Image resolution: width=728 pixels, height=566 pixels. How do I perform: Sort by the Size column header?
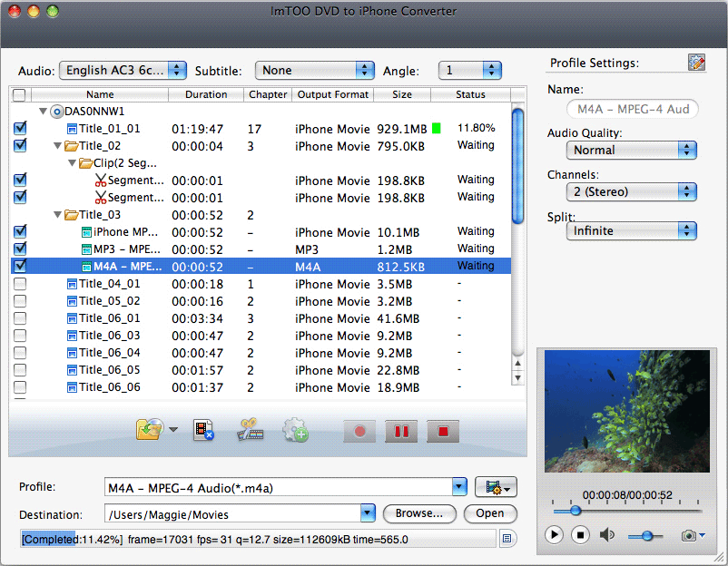pos(402,94)
